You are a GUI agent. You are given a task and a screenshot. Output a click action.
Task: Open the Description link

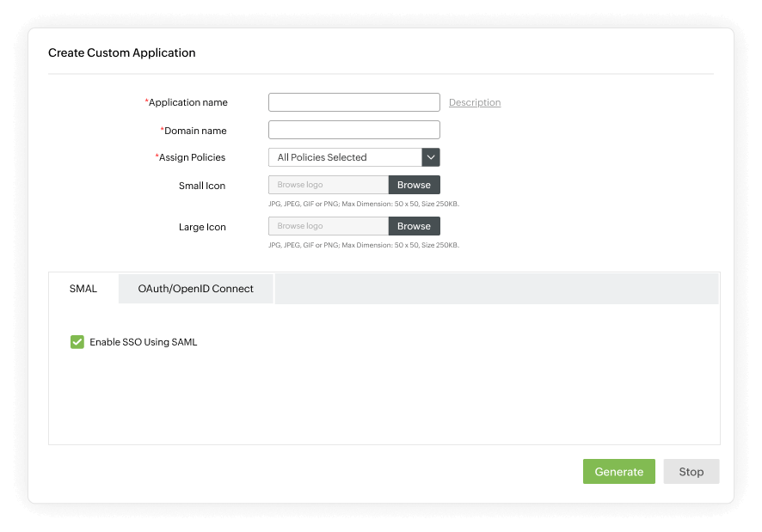[x=474, y=102]
